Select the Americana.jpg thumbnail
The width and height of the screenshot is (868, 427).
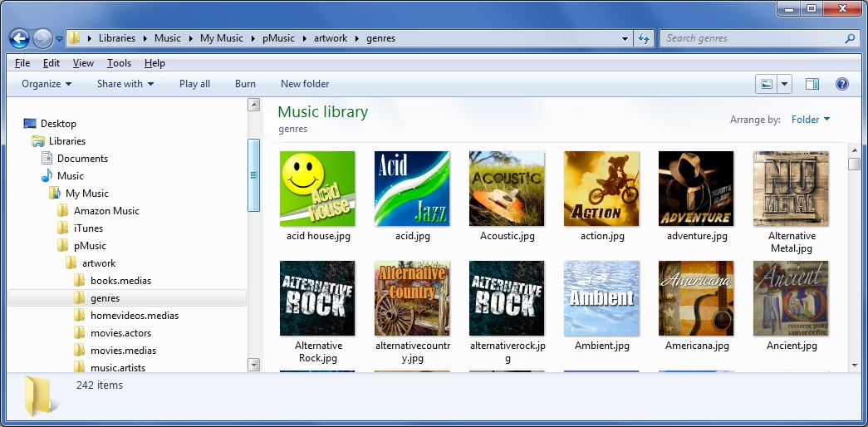coord(696,298)
